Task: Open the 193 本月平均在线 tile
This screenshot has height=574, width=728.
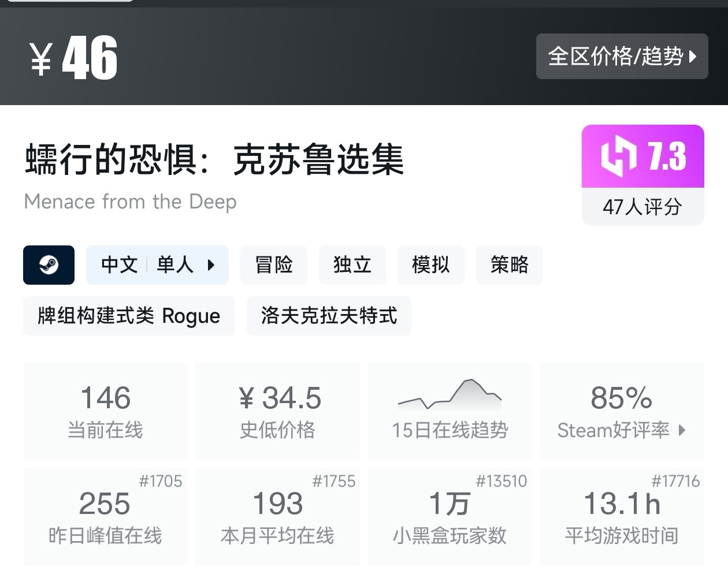Action: (x=278, y=517)
